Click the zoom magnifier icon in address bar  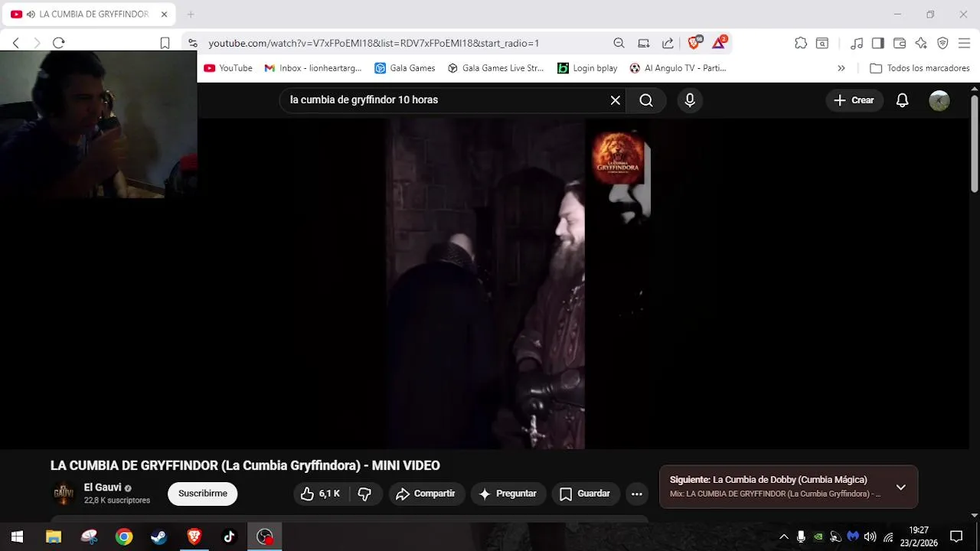[619, 44]
